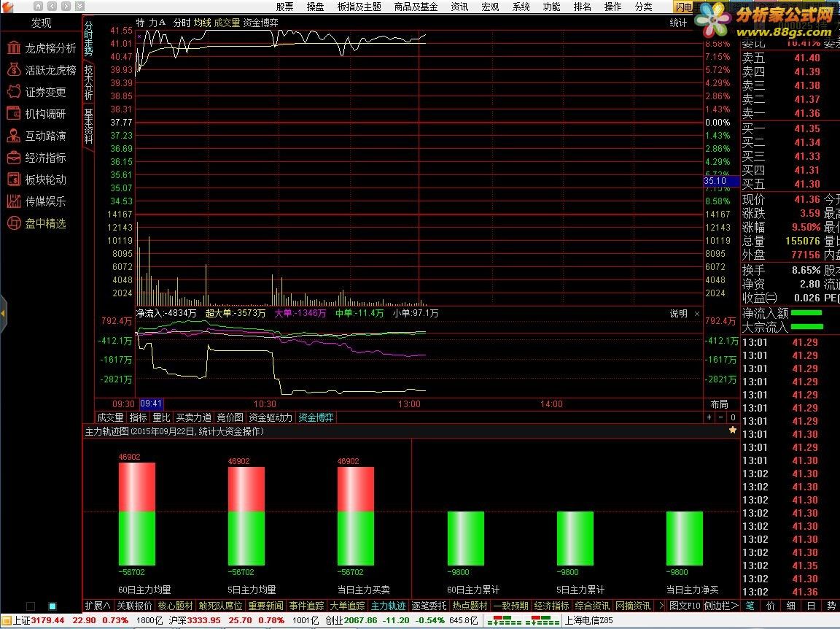840x629 pixels.
Task: Click 统计 at the chart top right
Action: click(x=678, y=23)
